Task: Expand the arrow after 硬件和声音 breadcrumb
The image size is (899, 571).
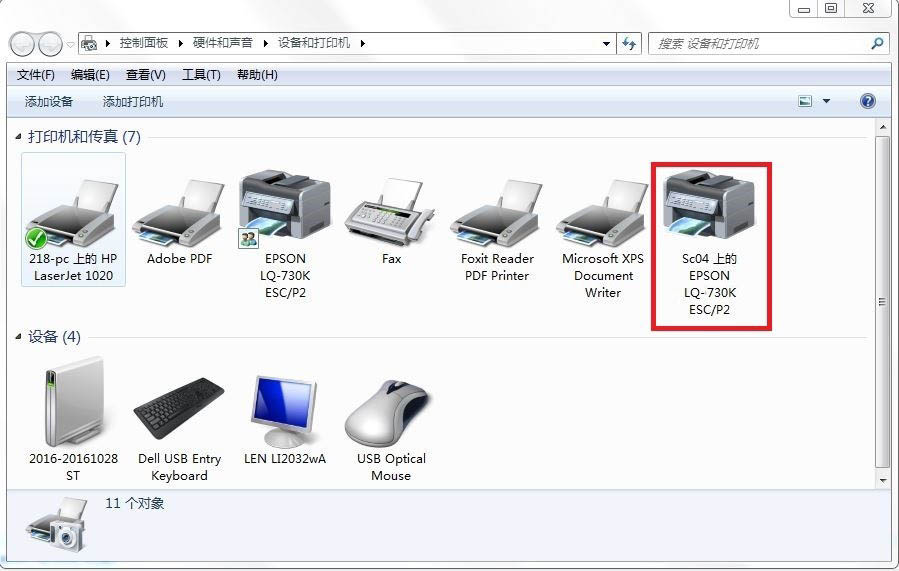Action: (265, 43)
